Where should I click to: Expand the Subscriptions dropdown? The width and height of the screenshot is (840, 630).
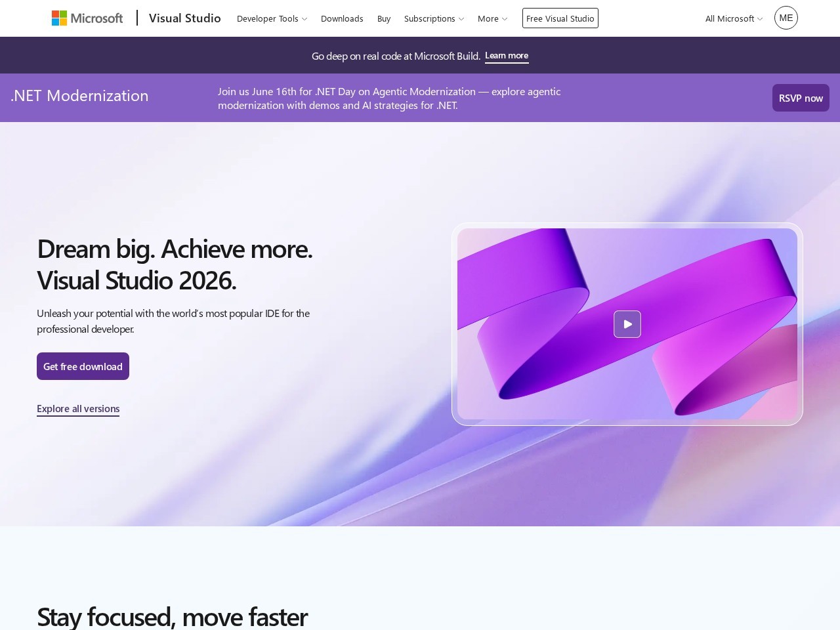pos(434,18)
